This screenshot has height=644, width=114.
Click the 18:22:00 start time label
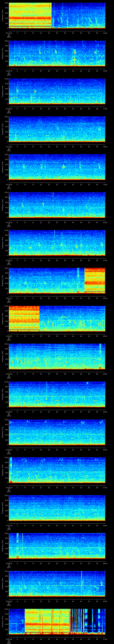click(9, 336)
